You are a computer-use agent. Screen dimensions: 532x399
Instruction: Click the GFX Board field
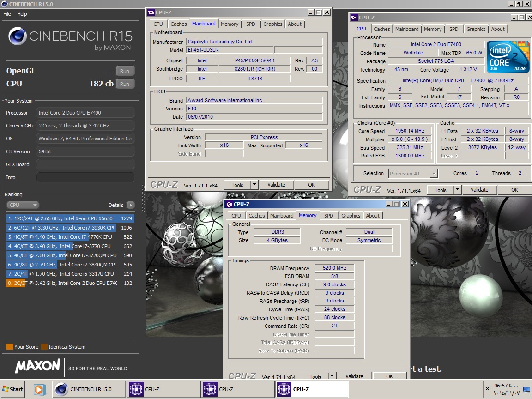pyautogui.click(x=85, y=164)
